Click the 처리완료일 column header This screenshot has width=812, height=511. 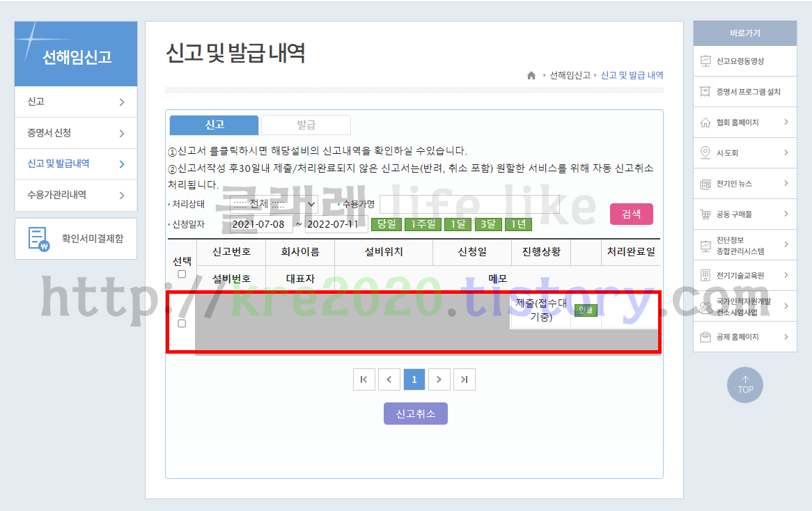(631, 252)
